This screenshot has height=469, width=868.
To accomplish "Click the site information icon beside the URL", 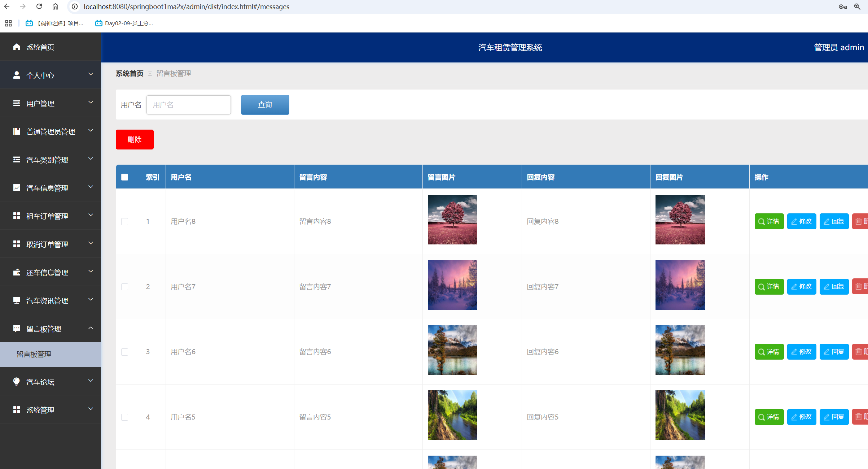I will click(75, 6).
